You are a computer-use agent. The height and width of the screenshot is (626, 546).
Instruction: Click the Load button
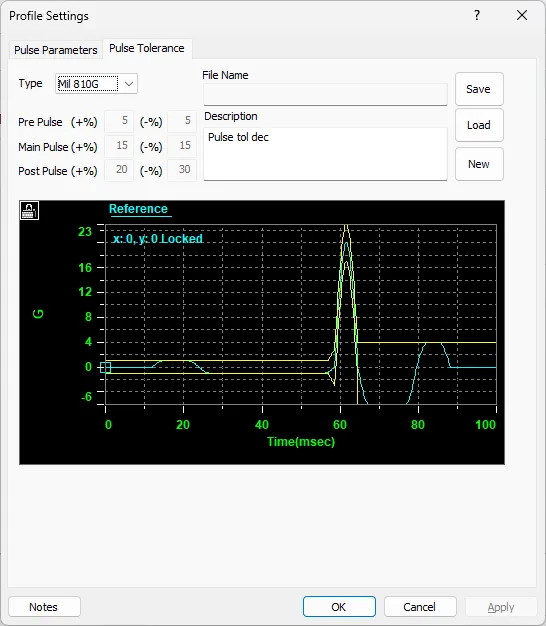(479, 125)
